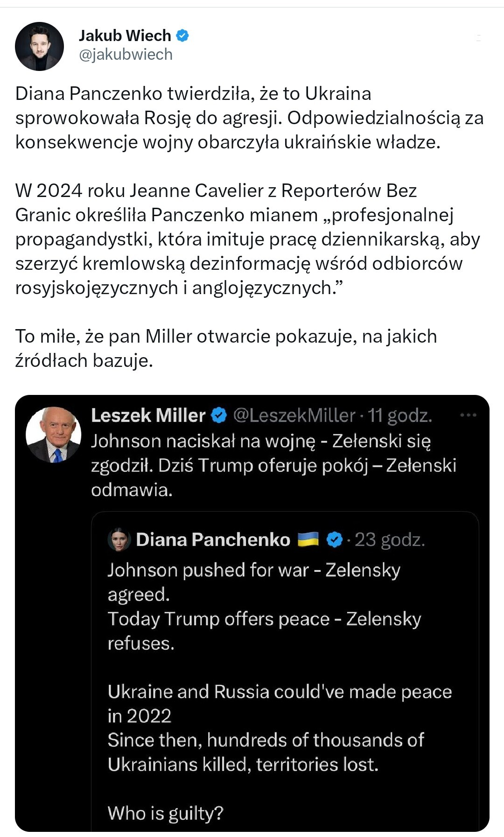Click the Ukrainian flag emoji next to Panchenko
This screenshot has height=837, width=504.
(x=308, y=539)
